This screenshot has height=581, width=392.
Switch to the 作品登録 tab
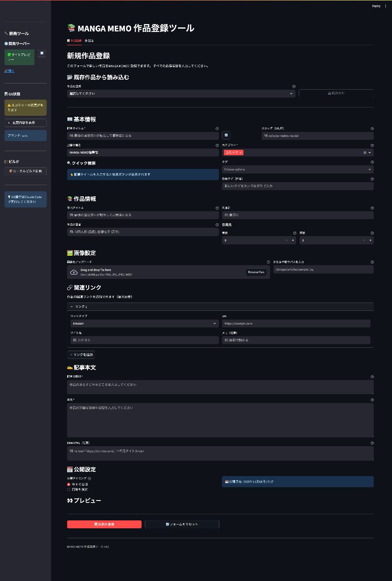pyautogui.click(x=74, y=41)
